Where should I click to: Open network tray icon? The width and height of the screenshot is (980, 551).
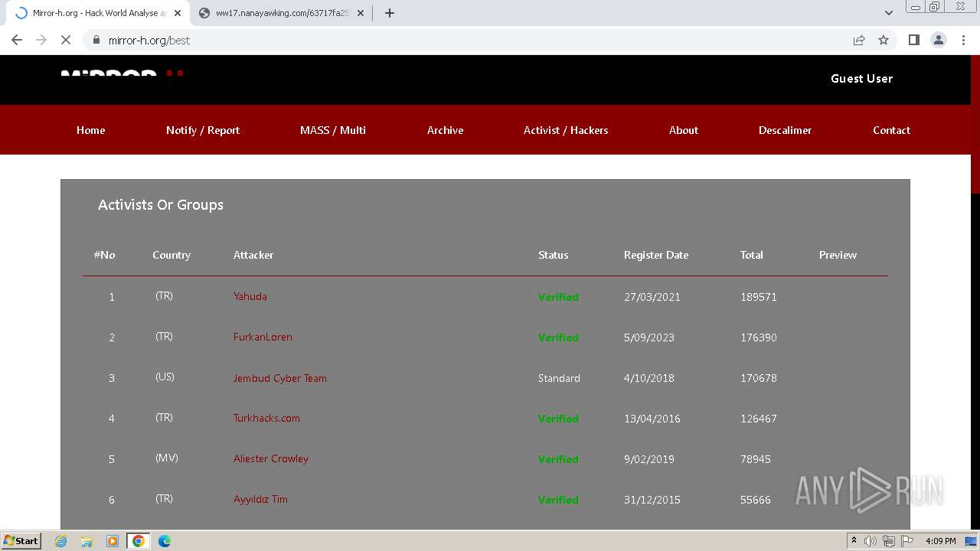pyautogui.click(x=889, y=541)
